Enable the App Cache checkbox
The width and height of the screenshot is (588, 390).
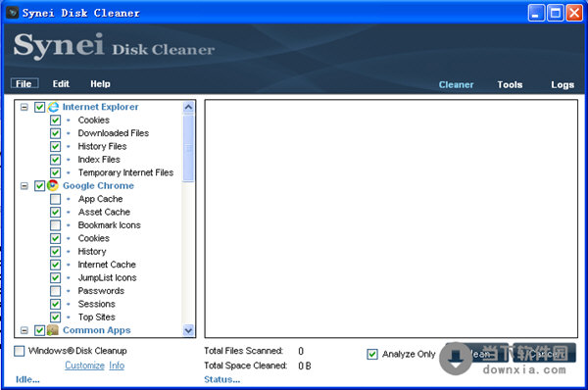coord(56,199)
